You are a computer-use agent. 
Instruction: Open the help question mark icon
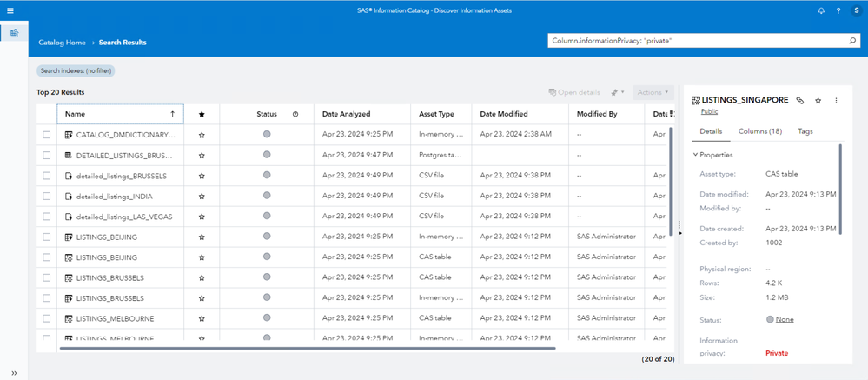click(x=838, y=11)
